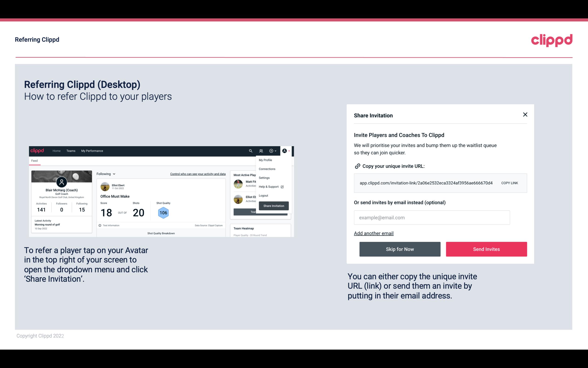The height and width of the screenshot is (368, 588).
Task: Click the 'Feed' tab on the profile page
Action: point(34,161)
